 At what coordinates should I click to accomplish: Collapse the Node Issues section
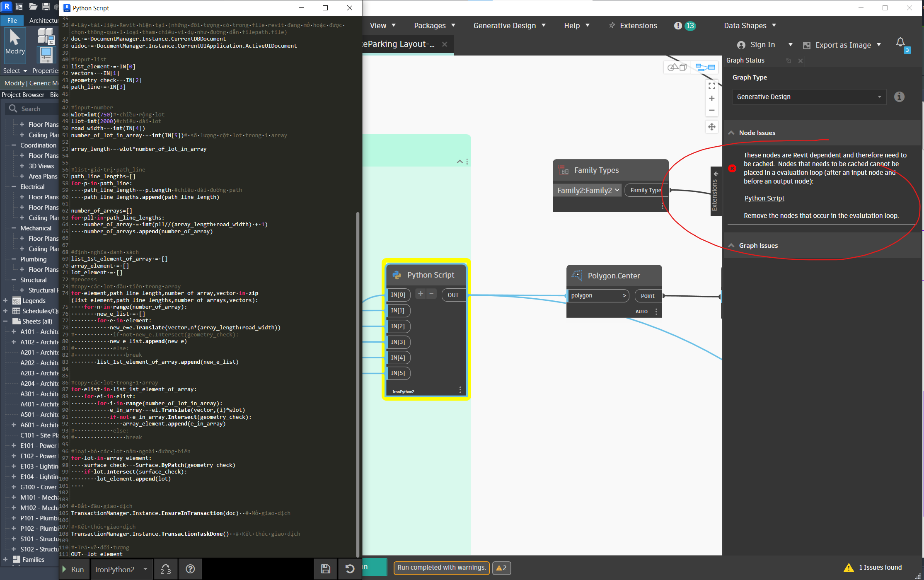tap(731, 133)
